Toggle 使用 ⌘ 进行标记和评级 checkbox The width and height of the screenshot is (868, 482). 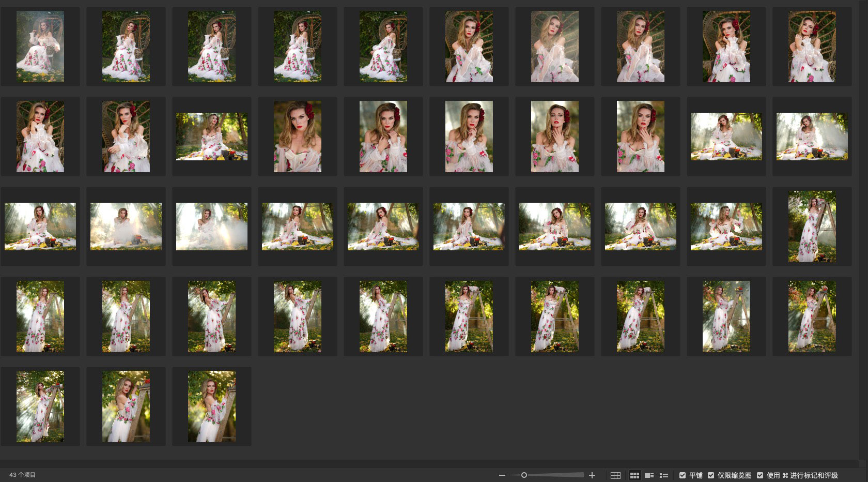[x=760, y=475]
